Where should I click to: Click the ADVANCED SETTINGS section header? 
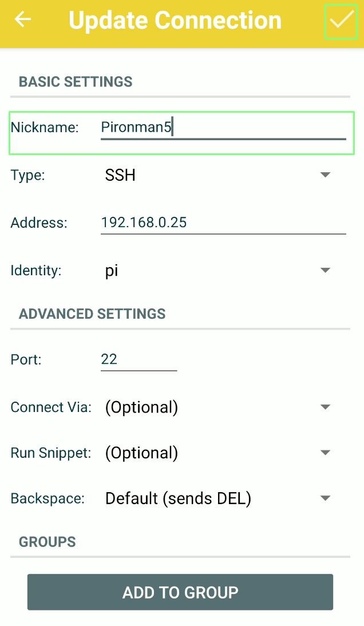click(x=93, y=314)
